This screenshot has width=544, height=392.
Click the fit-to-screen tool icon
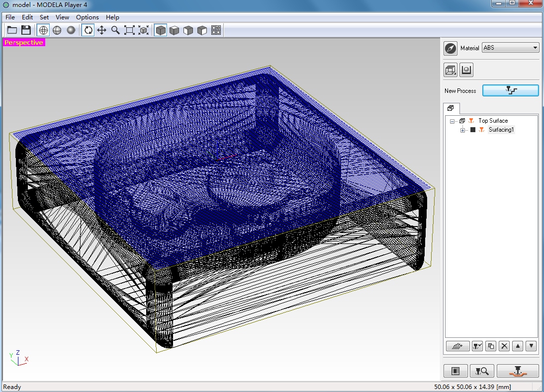coord(129,30)
